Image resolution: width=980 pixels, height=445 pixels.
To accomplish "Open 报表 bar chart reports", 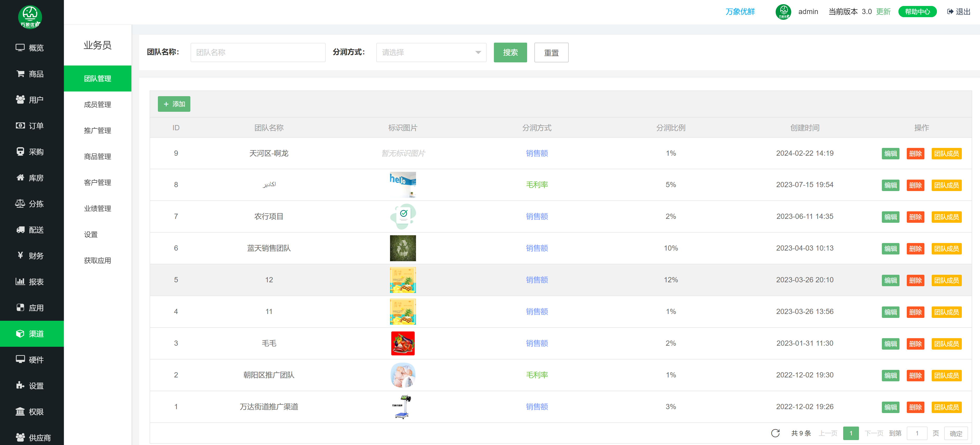I will [20, 282].
